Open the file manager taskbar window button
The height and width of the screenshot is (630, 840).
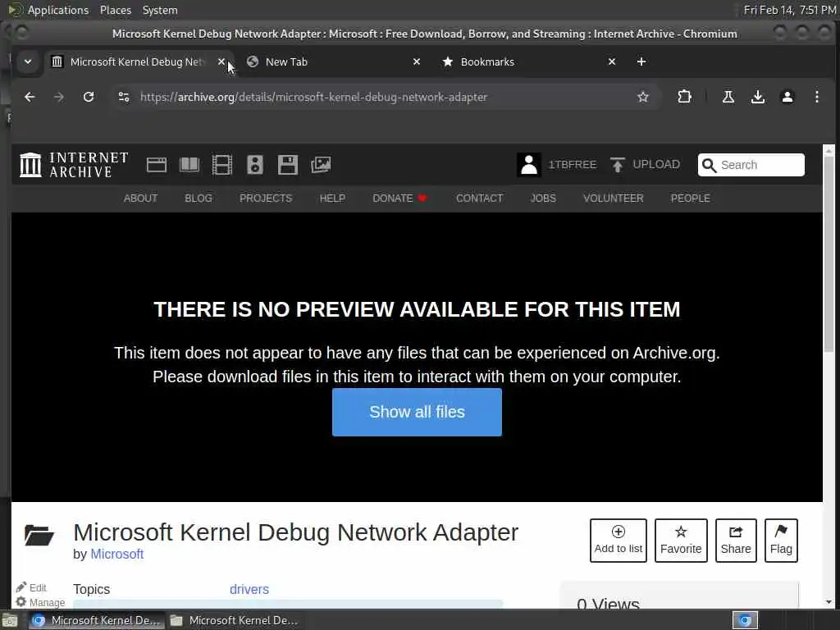tap(234, 620)
